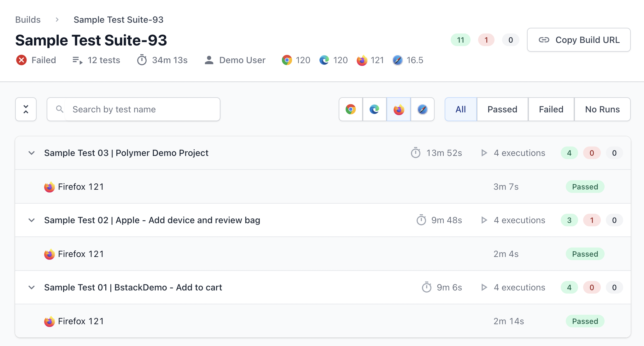The height and width of the screenshot is (346, 644).
Task: Toggle the Safari browser filter
Action: 423,109
